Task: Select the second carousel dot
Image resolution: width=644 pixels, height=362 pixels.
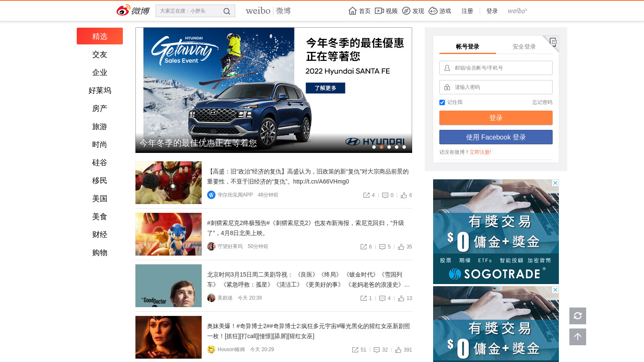Action: click(382, 147)
